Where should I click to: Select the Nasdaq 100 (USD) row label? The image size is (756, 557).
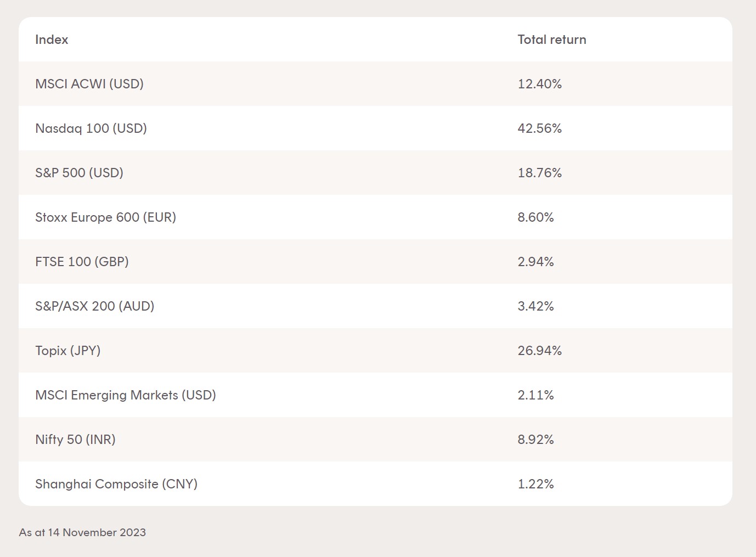click(91, 128)
